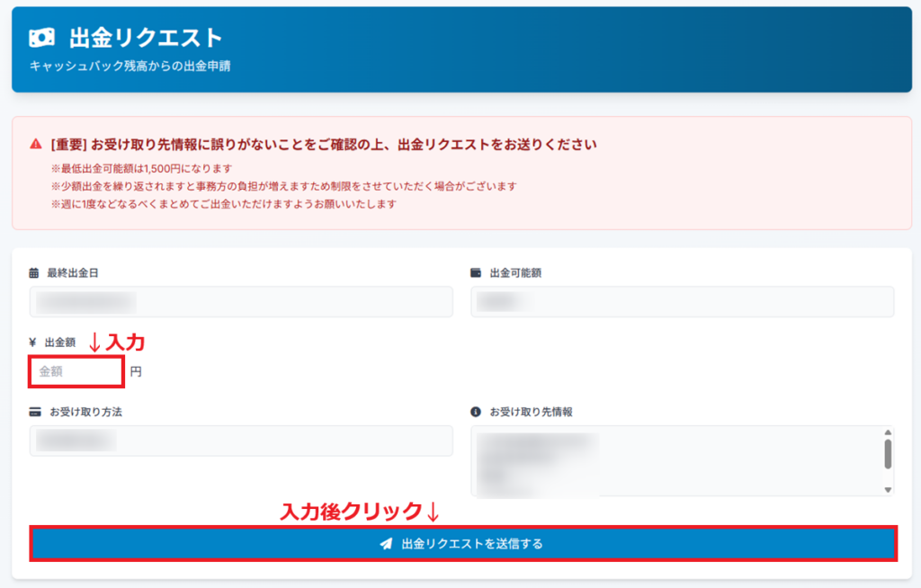Image resolution: width=921 pixels, height=588 pixels.
Task: Click the red warning triangle icon
Action: click(x=35, y=144)
